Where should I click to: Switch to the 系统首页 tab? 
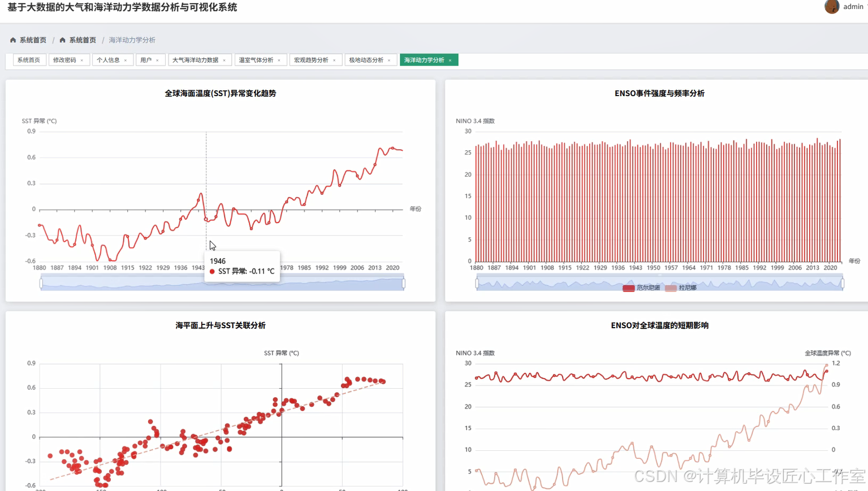point(29,60)
